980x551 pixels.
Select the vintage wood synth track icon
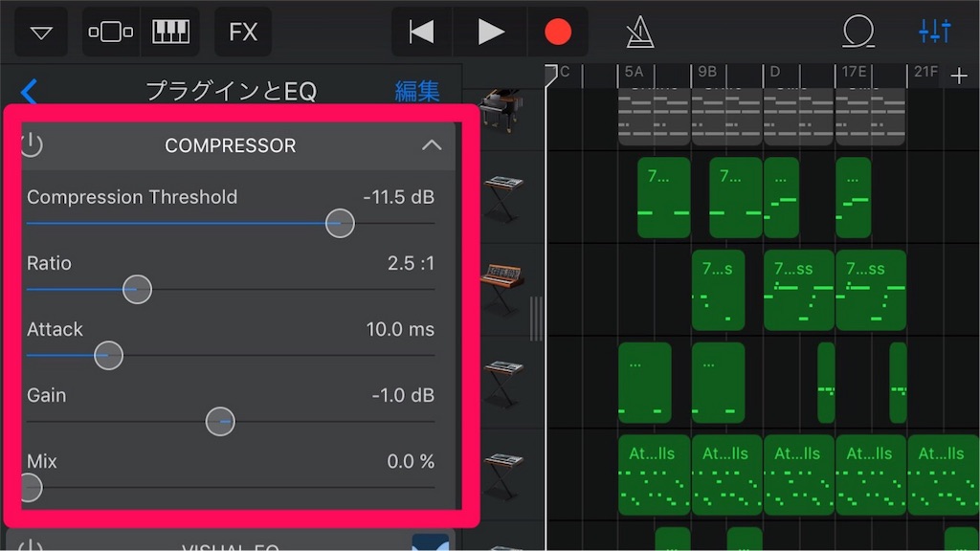point(503,291)
